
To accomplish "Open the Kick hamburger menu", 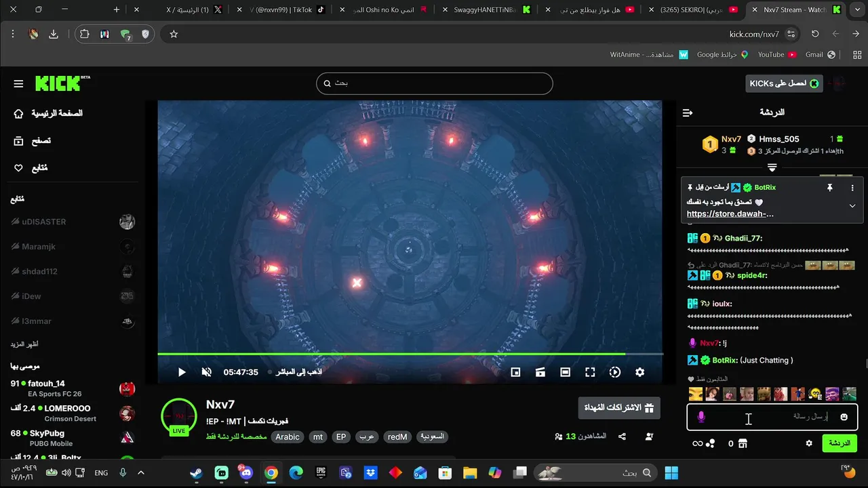I will click(18, 84).
